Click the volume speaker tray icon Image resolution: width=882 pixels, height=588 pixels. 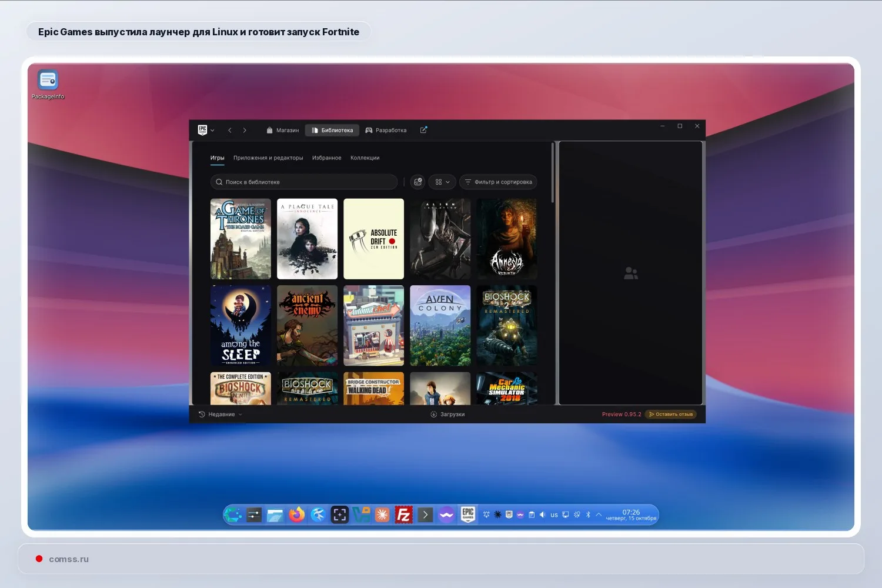pyautogui.click(x=543, y=514)
